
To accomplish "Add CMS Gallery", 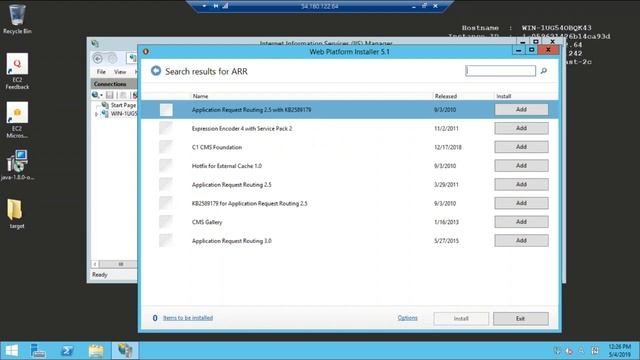I will coord(521,222).
